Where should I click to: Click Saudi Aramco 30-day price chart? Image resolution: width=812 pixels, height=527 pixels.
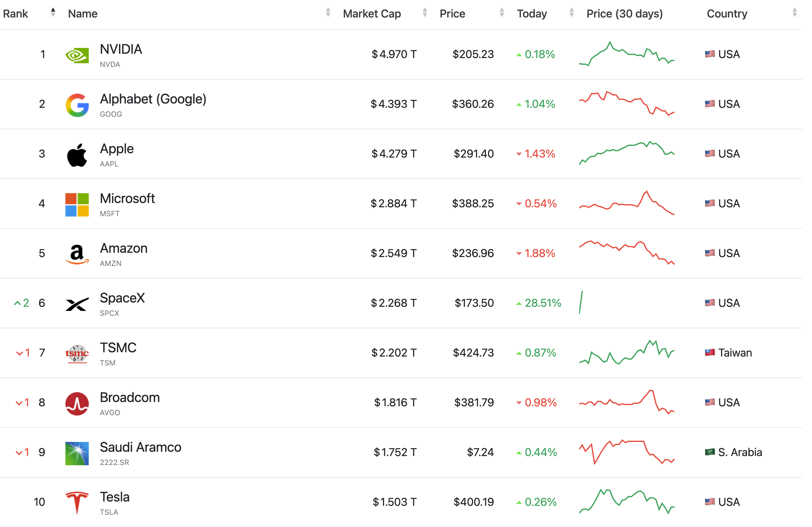pos(627,452)
